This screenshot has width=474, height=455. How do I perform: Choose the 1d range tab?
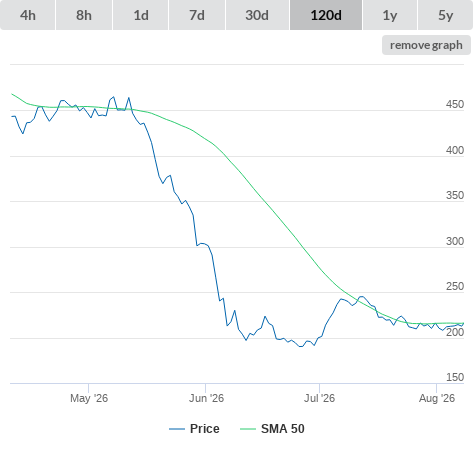(141, 15)
